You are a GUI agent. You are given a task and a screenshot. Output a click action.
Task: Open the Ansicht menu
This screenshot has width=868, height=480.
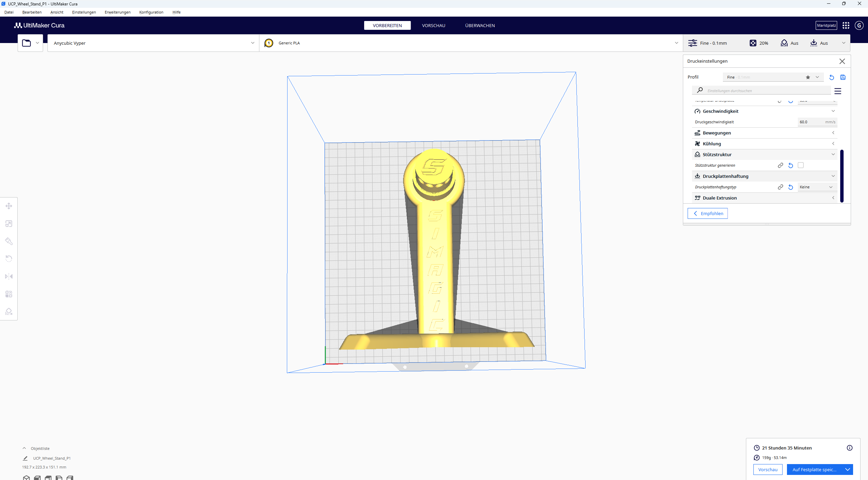pos(57,12)
